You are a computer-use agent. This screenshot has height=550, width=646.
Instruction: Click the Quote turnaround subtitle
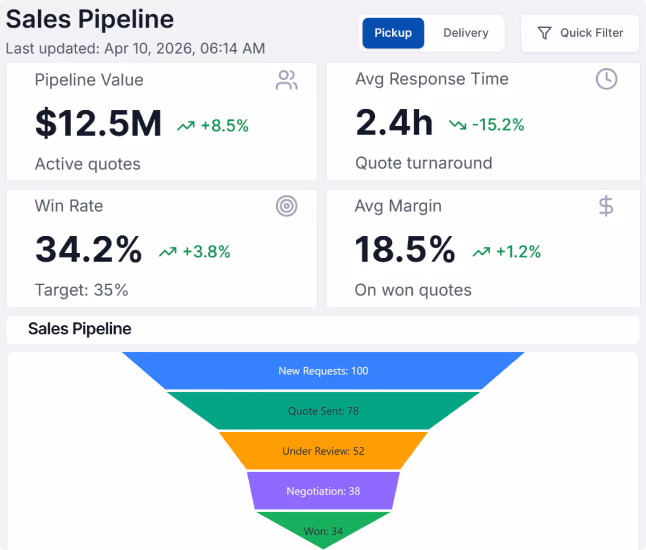coord(424,163)
